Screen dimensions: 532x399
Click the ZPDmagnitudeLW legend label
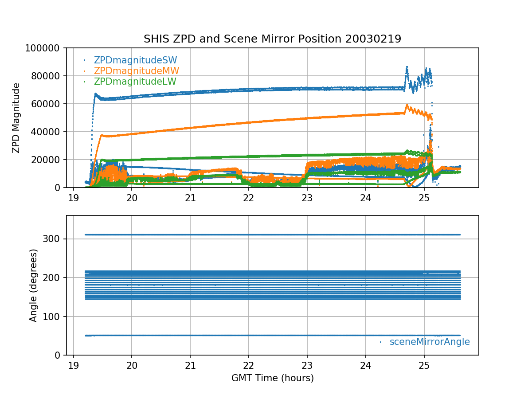135,82
